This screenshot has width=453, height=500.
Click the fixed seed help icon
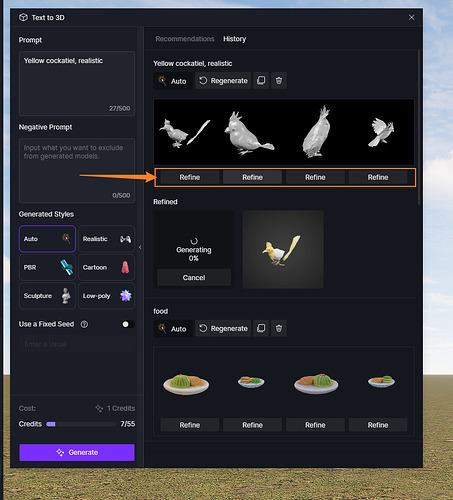84,324
